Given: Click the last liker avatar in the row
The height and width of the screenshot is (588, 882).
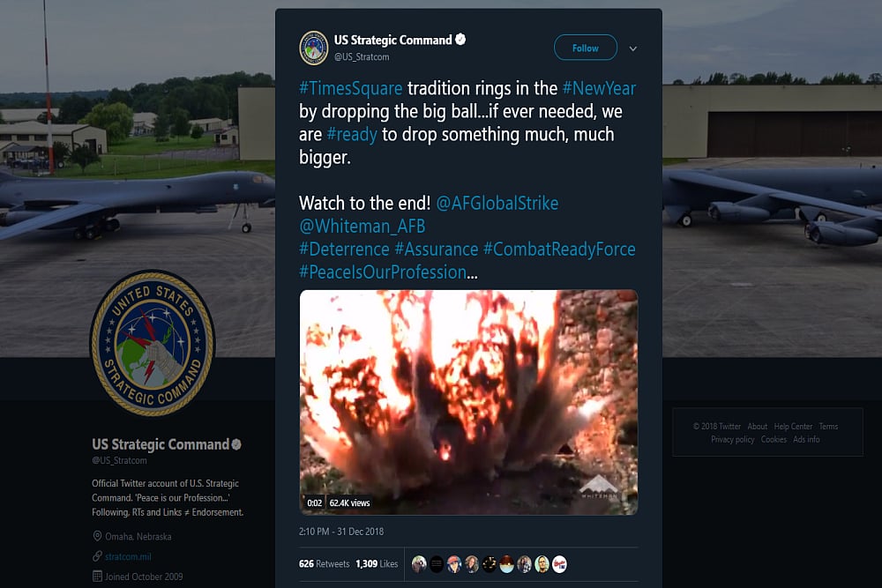Looking at the screenshot, I should coord(559,564).
